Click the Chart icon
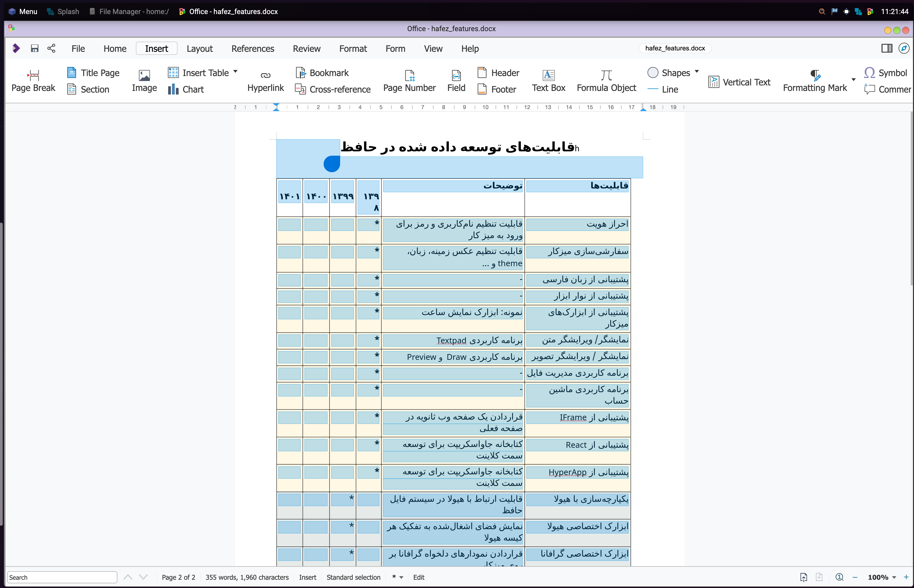 pos(173,89)
